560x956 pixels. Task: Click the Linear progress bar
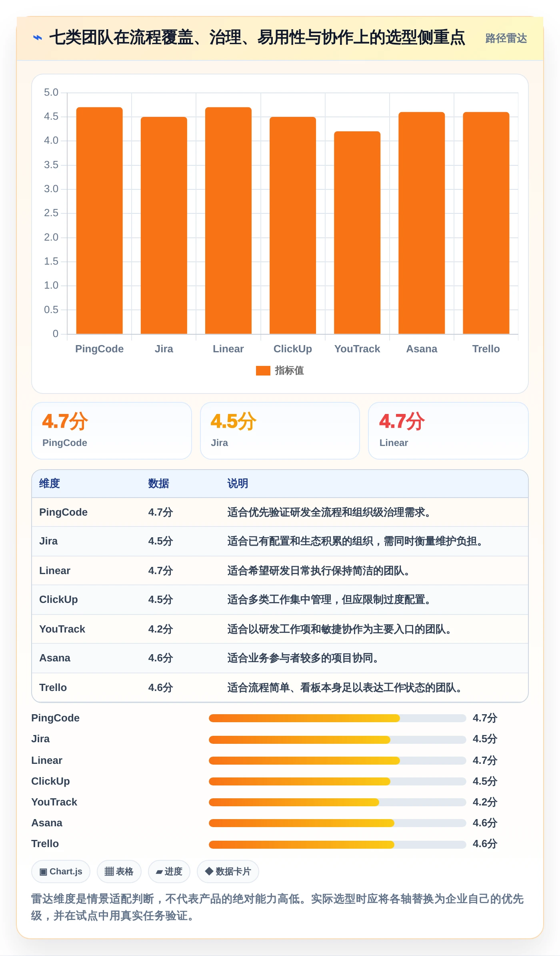click(337, 760)
